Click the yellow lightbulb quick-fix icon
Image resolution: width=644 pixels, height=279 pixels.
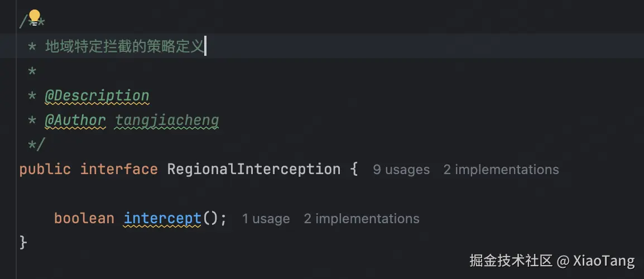tap(34, 17)
